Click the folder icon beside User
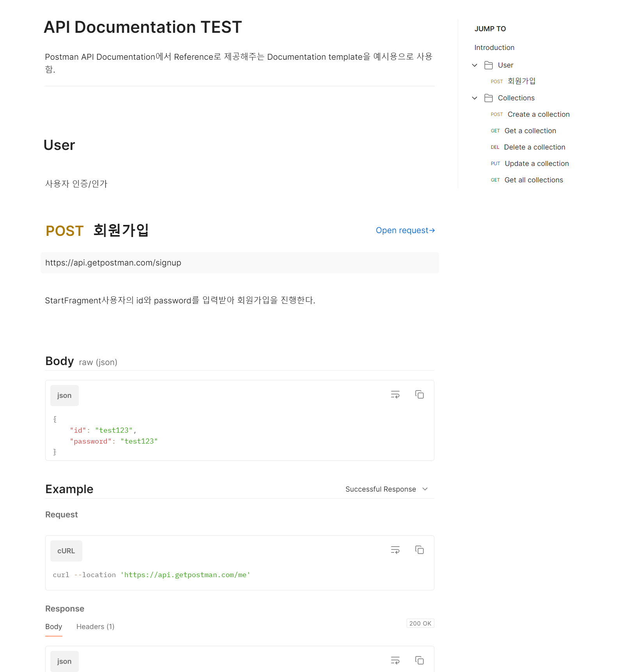This screenshot has height=672, width=617. 488,65
